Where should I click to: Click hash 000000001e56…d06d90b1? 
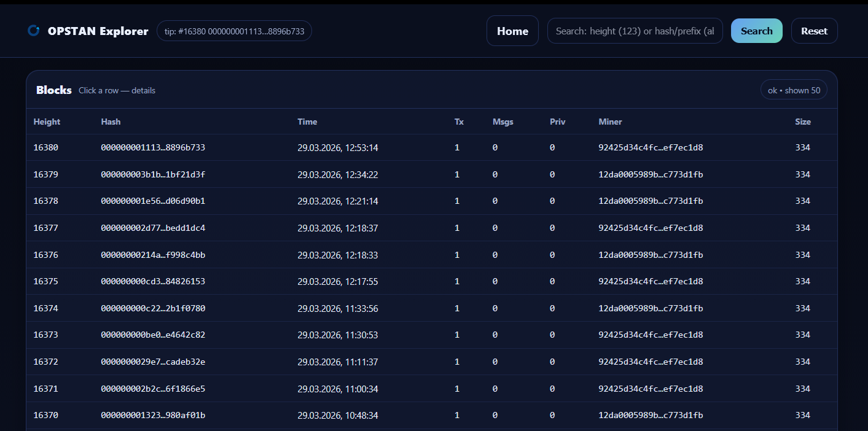point(153,201)
